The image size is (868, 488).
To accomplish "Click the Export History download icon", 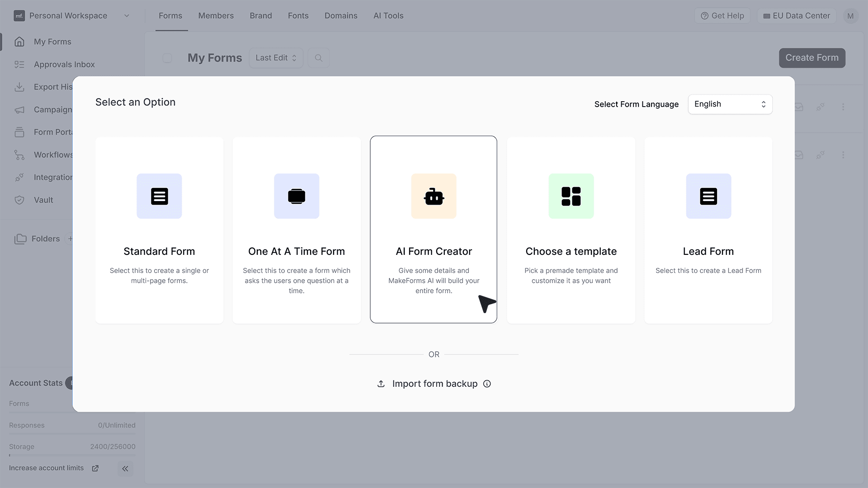I will coord(19,87).
